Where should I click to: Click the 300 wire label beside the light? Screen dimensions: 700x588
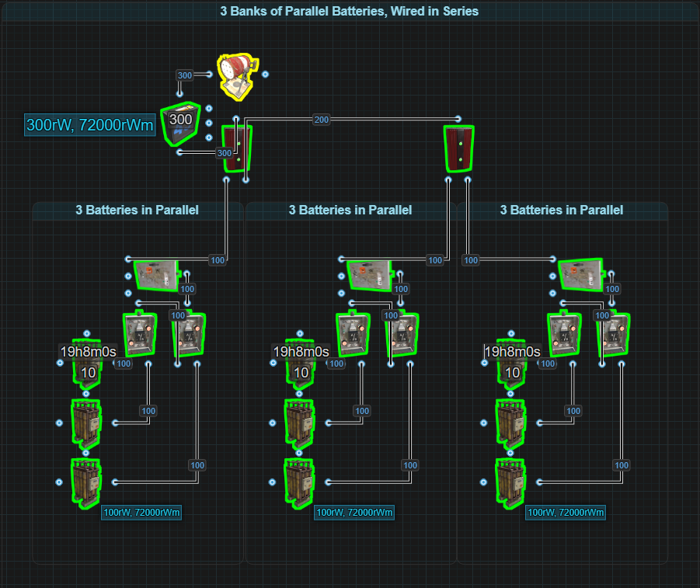coord(185,75)
